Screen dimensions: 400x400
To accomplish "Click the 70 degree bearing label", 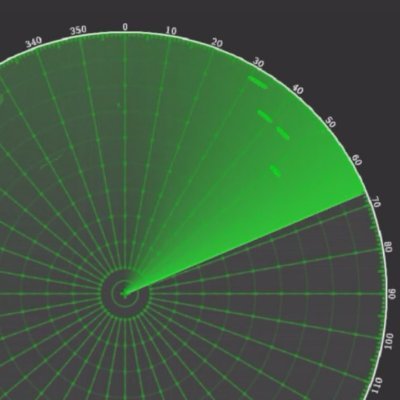I will (x=376, y=202).
